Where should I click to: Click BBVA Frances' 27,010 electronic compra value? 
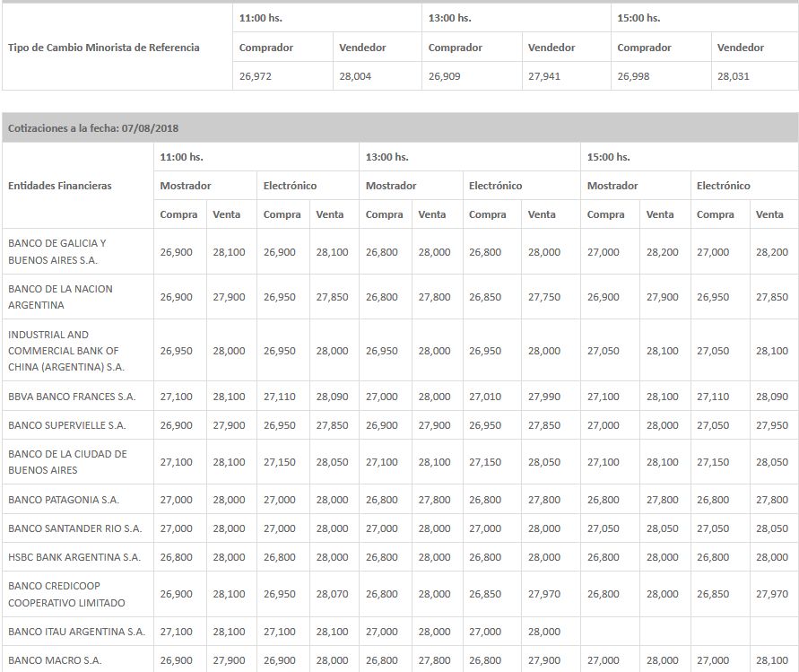(x=484, y=397)
